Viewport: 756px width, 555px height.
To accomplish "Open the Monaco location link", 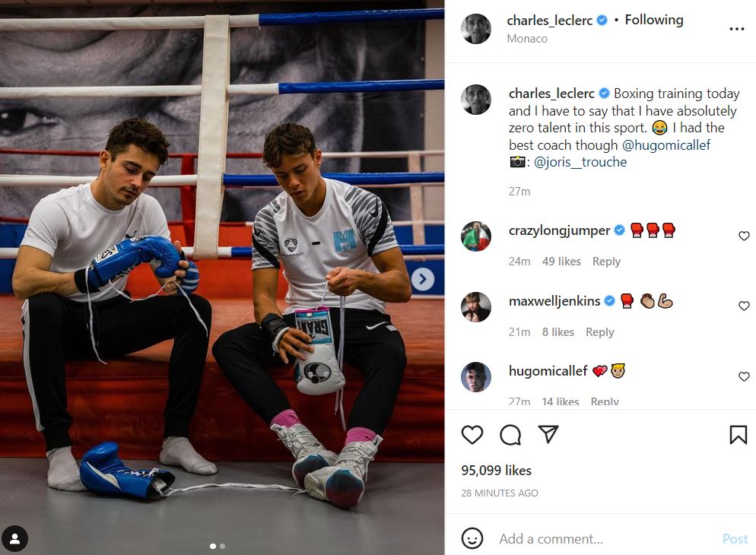I will tap(527, 39).
